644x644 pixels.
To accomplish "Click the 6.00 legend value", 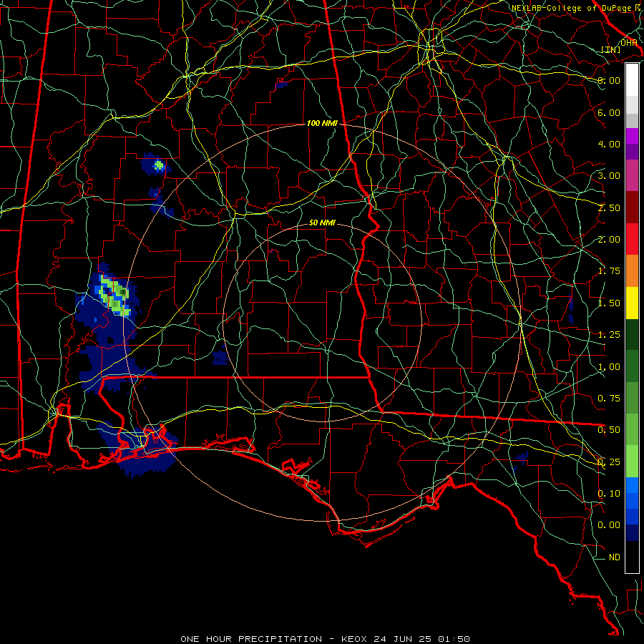I will (x=609, y=112).
